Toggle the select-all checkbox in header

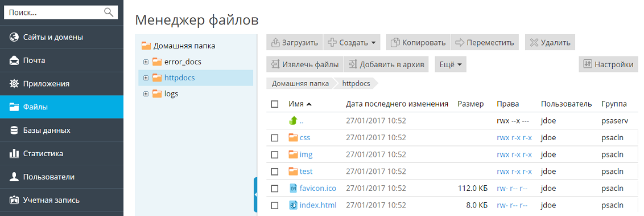(275, 104)
